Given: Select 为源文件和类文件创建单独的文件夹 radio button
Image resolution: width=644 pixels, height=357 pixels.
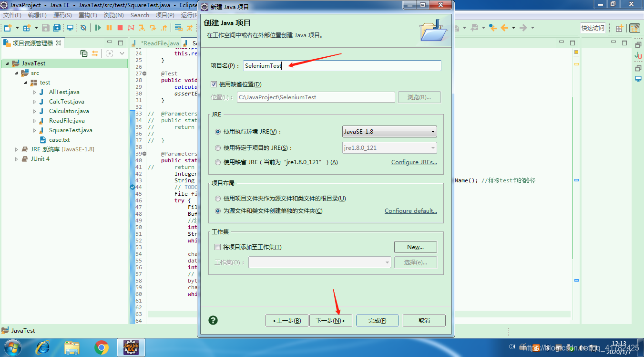Looking at the screenshot, I should pyautogui.click(x=218, y=211).
